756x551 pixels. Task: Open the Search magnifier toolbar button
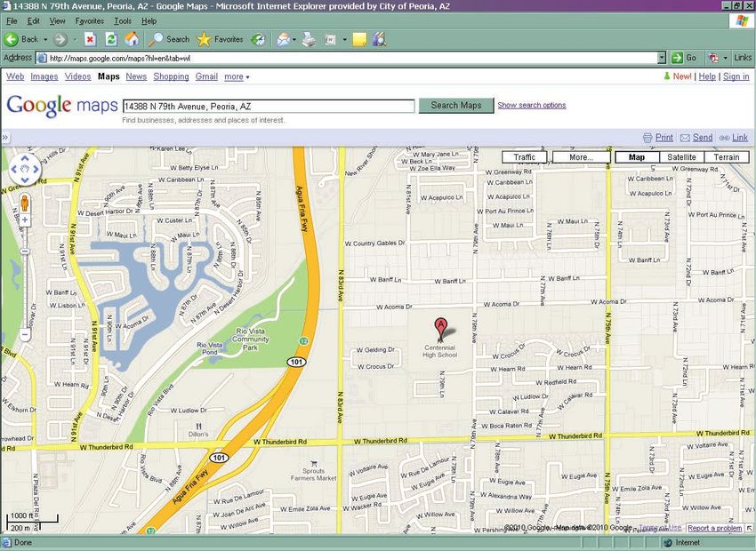(x=169, y=39)
